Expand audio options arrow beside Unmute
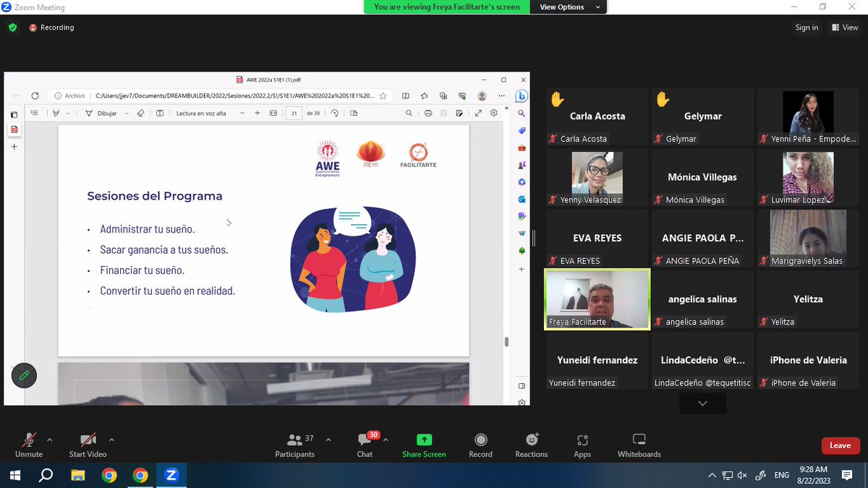Image resolution: width=868 pixels, height=488 pixels. [49, 440]
